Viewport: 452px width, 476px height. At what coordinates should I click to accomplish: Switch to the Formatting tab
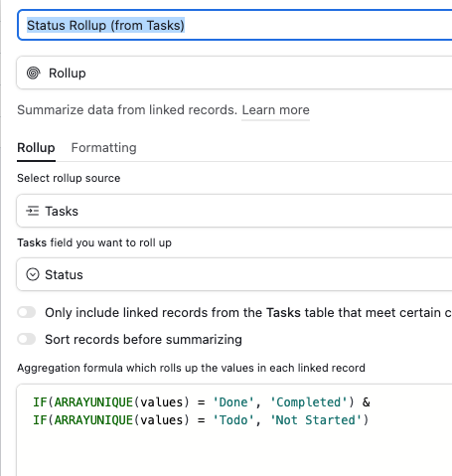(103, 148)
